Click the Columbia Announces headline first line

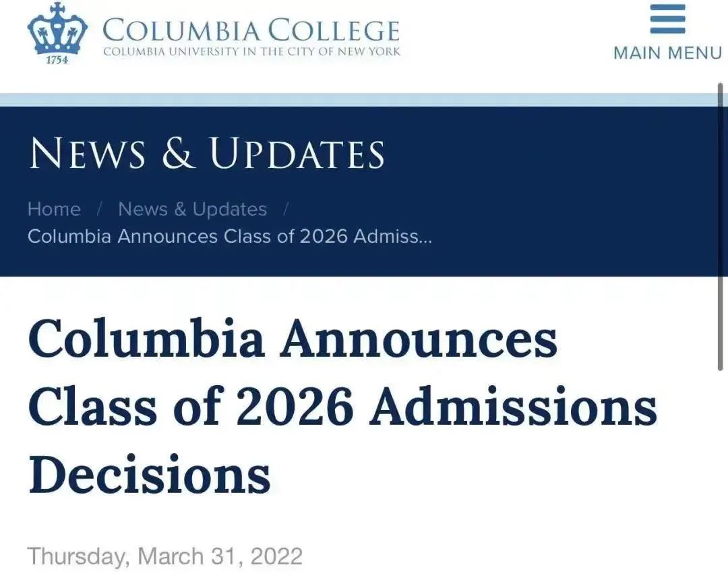(x=293, y=339)
